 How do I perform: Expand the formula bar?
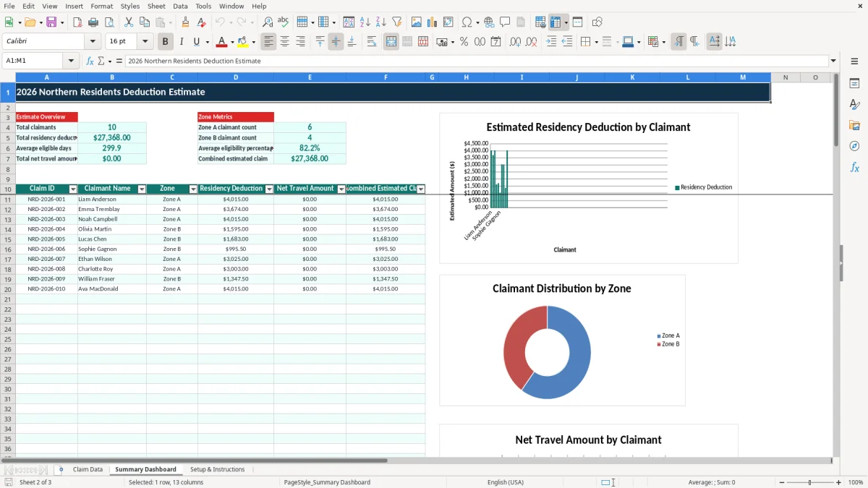pyautogui.click(x=834, y=61)
